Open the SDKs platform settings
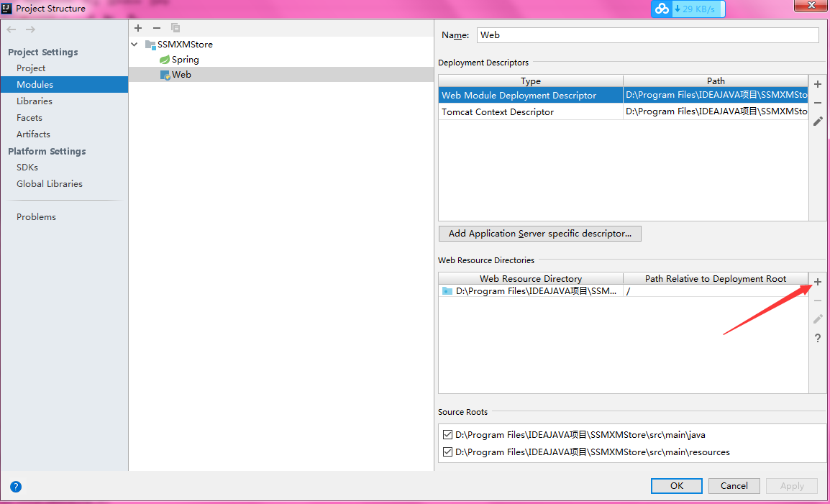830x504 pixels. point(27,168)
